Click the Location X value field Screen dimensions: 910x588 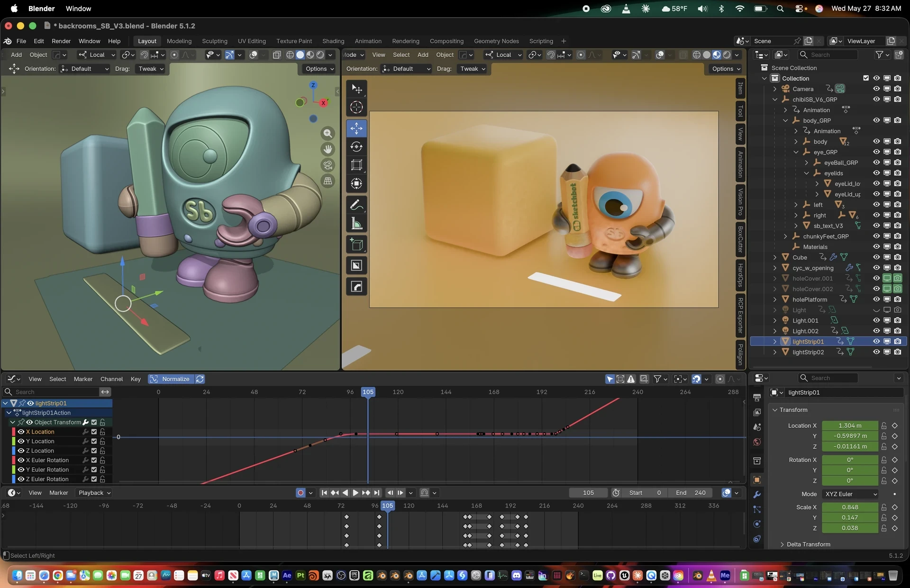point(850,425)
